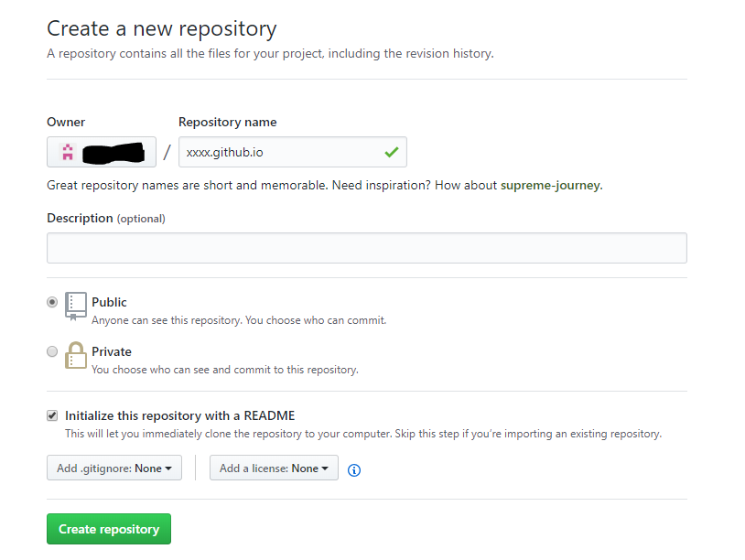Uncheck Initialize this repository with a README
Screen dimensions: 745x560
[52, 415]
